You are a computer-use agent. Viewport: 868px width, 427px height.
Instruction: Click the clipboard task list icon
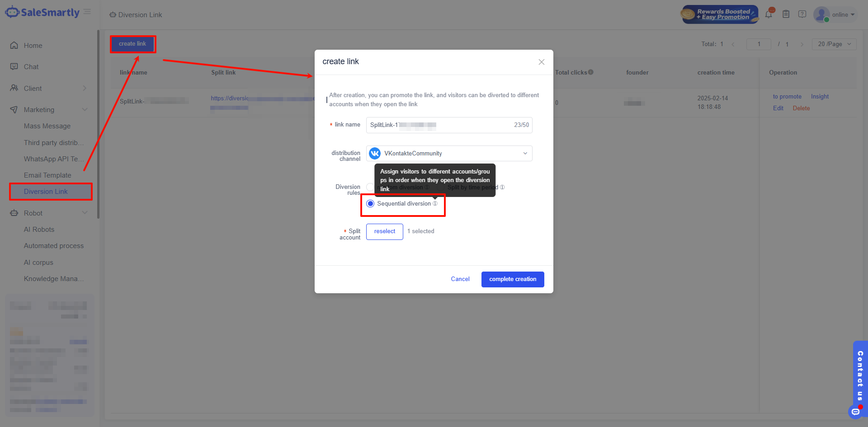coord(786,14)
